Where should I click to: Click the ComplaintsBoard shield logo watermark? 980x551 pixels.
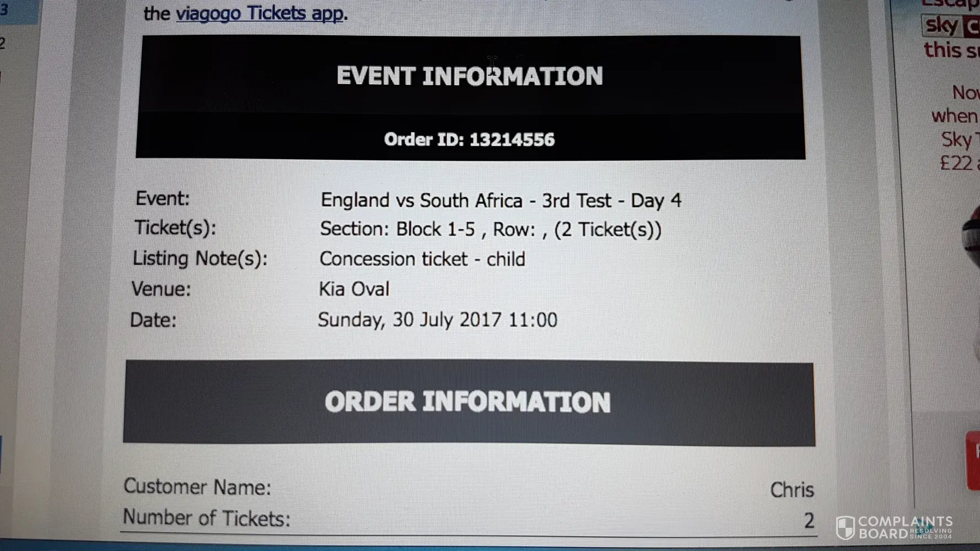[846, 527]
